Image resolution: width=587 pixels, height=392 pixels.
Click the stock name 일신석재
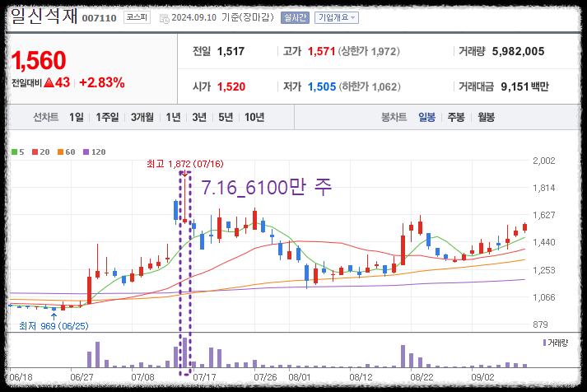(x=44, y=16)
